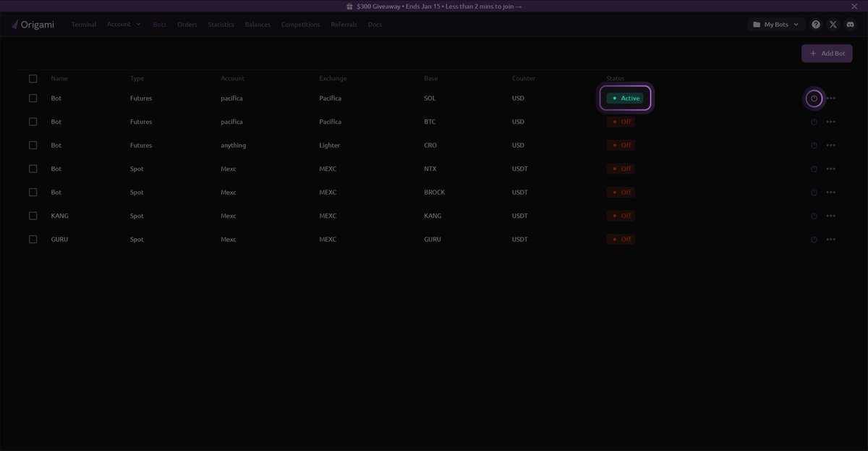Click the Off status badge on CRO row
Image resolution: width=868 pixels, height=451 pixels.
coord(621,146)
